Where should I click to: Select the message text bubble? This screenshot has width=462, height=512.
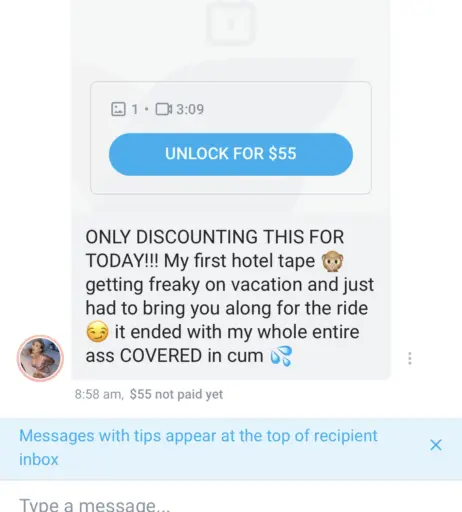coord(231,297)
